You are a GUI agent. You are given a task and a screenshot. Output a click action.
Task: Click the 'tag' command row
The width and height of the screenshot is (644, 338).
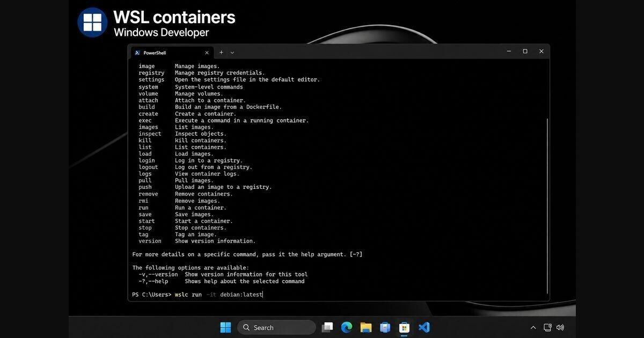[x=178, y=234]
